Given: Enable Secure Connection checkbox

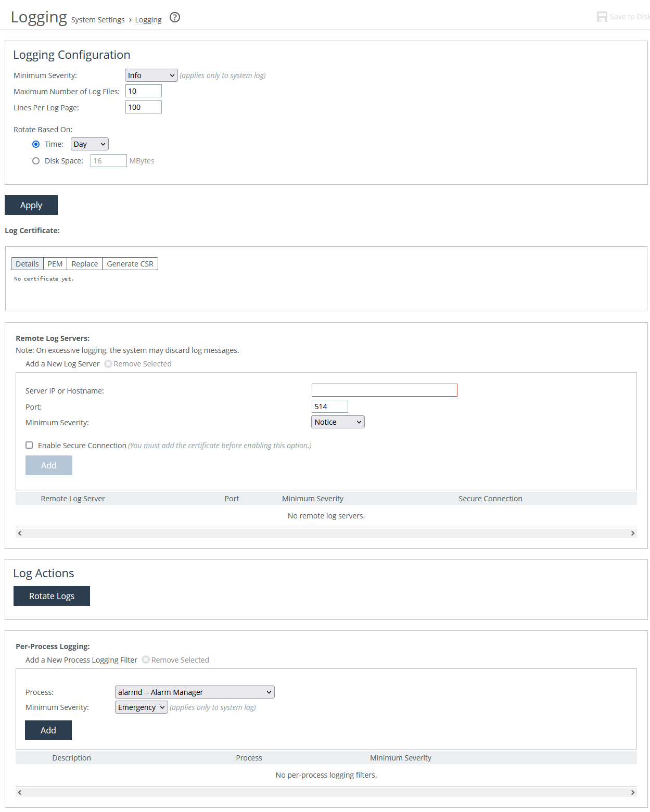Looking at the screenshot, I should pos(29,445).
